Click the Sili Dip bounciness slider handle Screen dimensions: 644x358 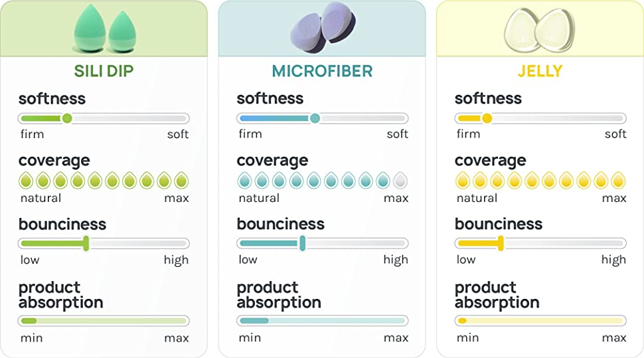click(x=86, y=244)
